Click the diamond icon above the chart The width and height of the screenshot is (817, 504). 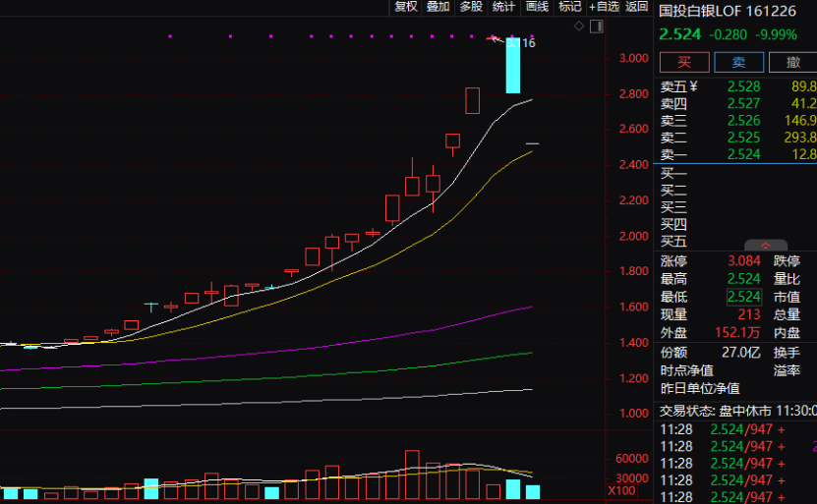[579, 26]
